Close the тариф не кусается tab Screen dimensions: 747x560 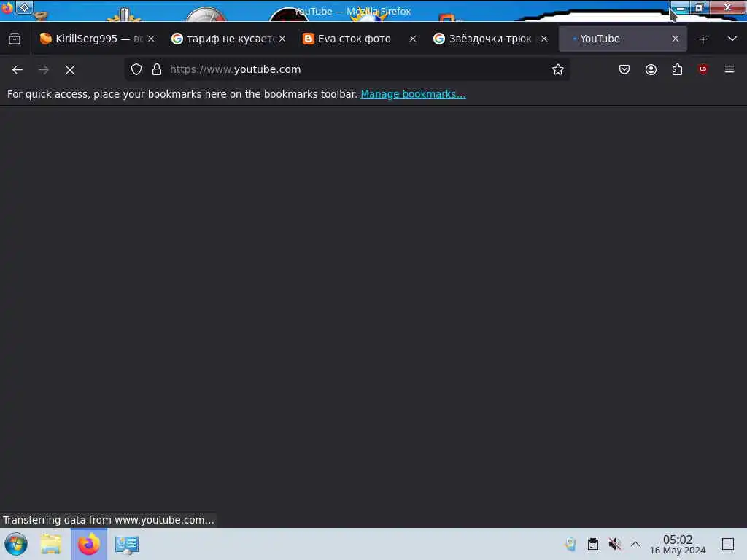click(282, 39)
